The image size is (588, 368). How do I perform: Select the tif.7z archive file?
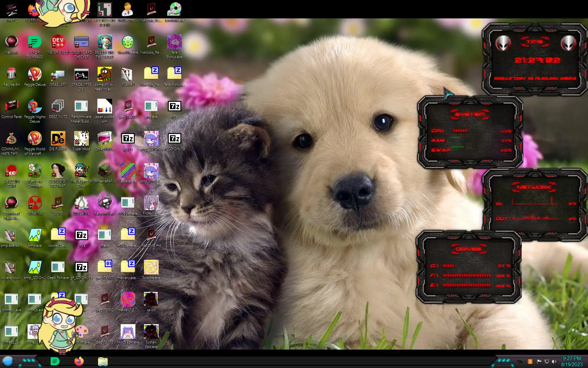point(174,107)
